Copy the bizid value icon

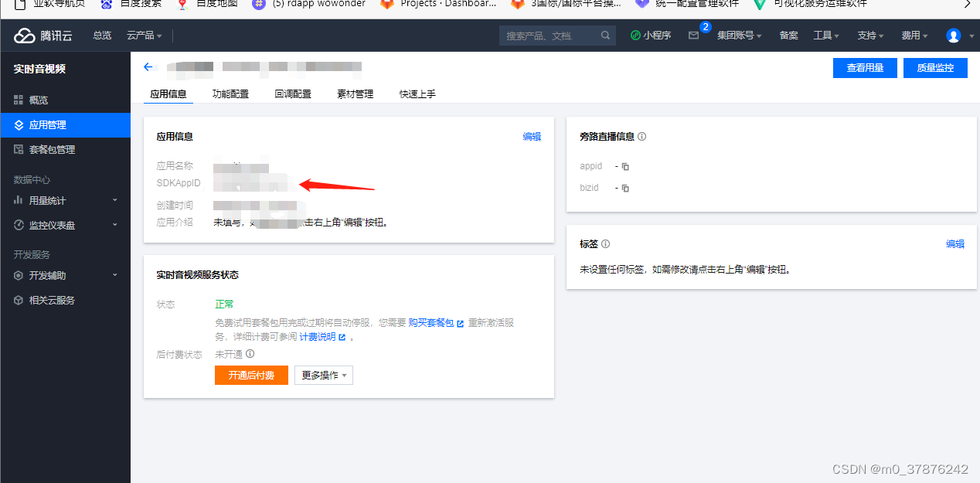click(x=625, y=188)
